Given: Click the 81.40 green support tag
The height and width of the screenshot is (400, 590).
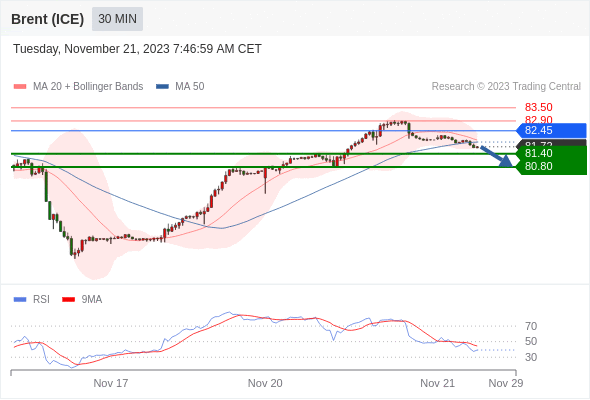Looking at the screenshot, I should tap(551, 153).
